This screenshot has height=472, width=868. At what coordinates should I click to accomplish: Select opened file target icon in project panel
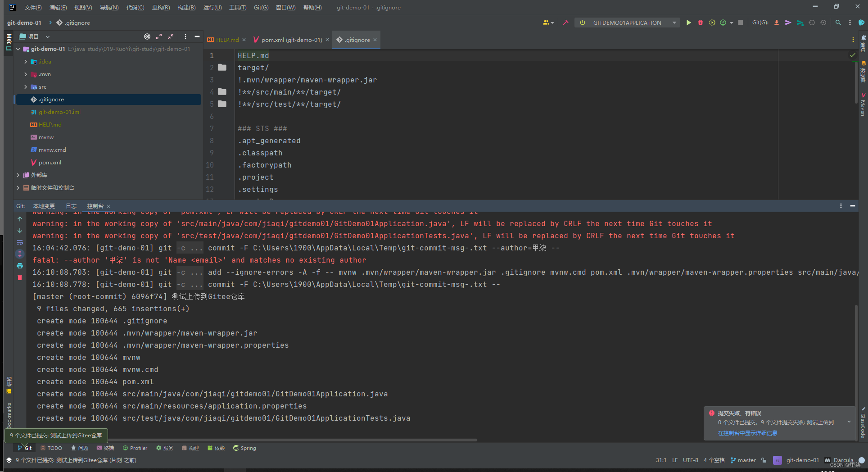147,36
